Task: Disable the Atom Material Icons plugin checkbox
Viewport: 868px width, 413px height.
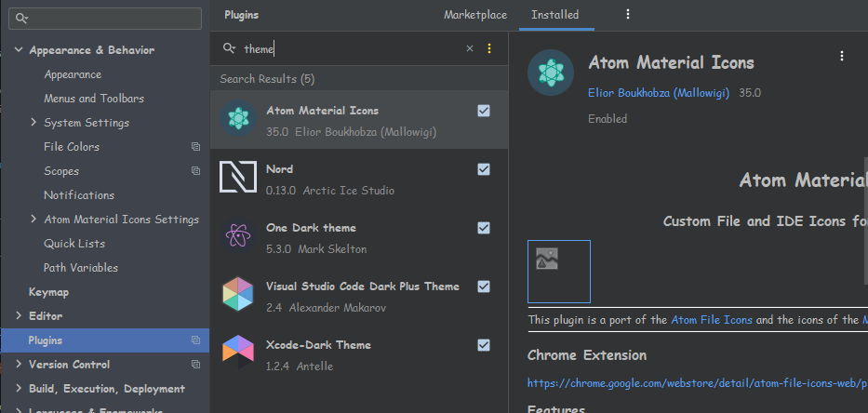Action: (x=484, y=111)
